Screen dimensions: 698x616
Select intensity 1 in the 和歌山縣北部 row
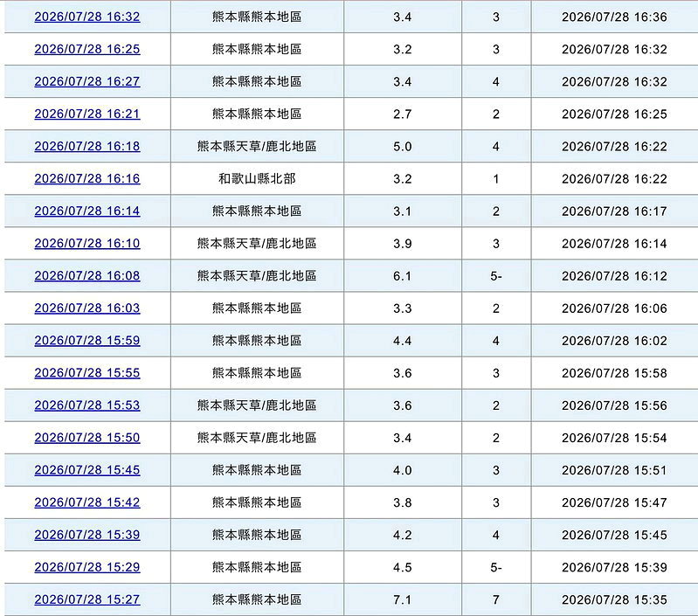click(496, 179)
